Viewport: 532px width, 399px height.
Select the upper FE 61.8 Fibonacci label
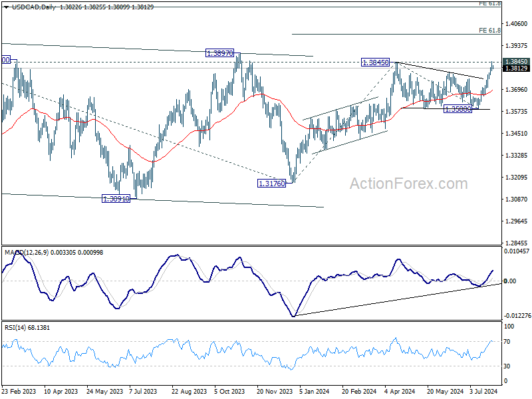tap(490, 3)
